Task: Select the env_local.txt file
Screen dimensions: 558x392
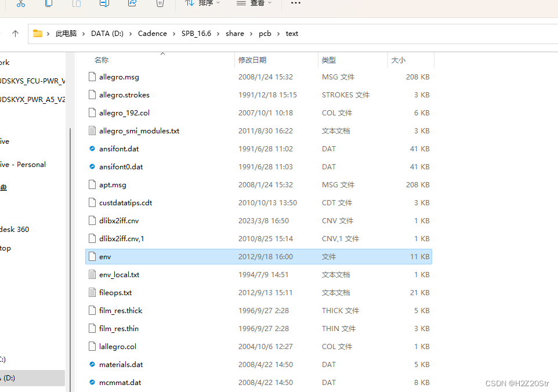Action: point(119,275)
